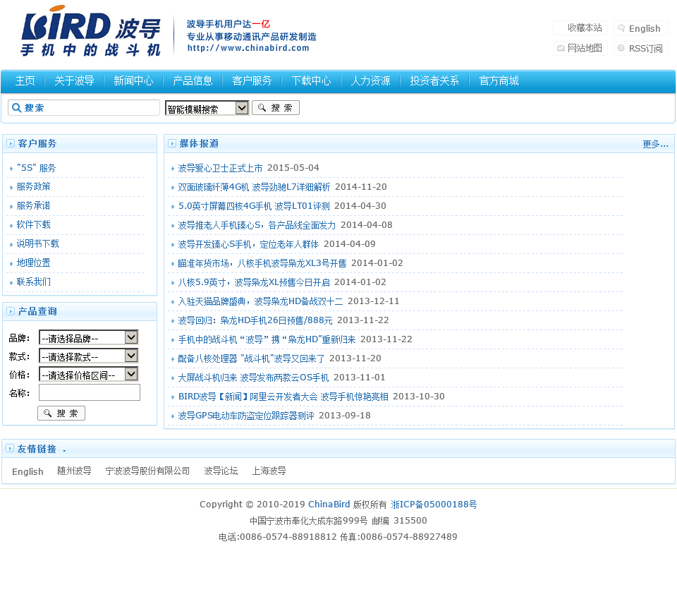Open article 八核5.9英寸 波导枭龙XL预售
The image size is (677, 616).
(254, 282)
